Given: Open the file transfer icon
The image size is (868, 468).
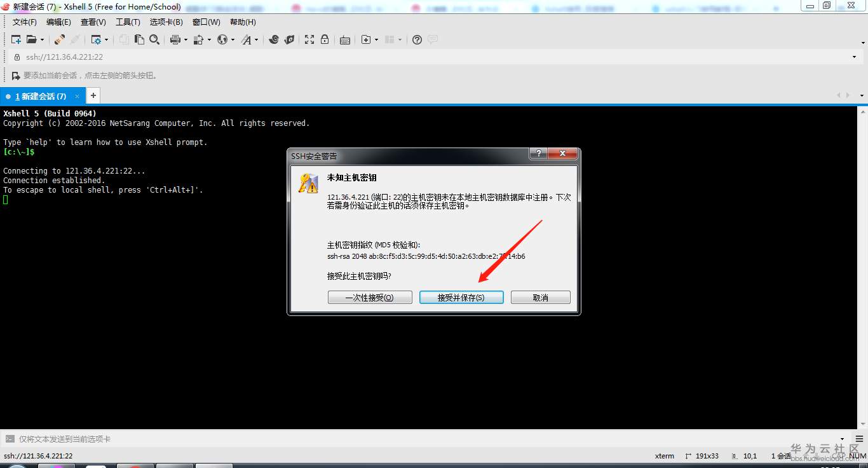Looking at the screenshot, I should tap(198, 39).
